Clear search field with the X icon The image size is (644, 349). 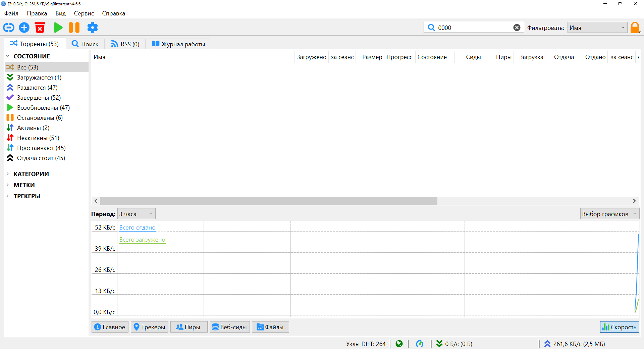[517, 28]
